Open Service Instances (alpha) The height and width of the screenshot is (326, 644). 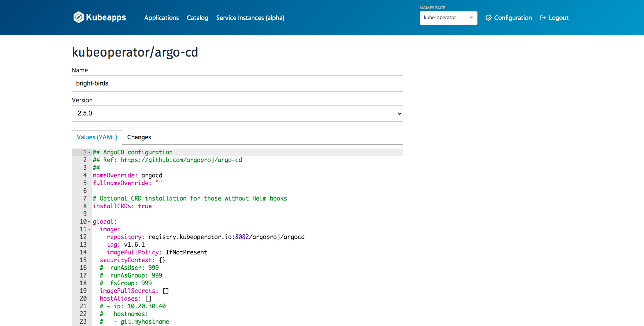click(x=250, y=18)
